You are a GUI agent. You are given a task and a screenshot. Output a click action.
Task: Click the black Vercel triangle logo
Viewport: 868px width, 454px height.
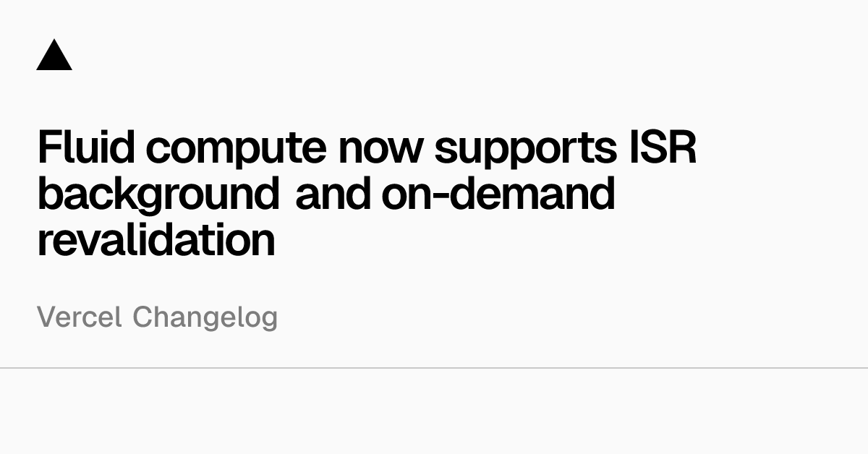click(54, 56)
